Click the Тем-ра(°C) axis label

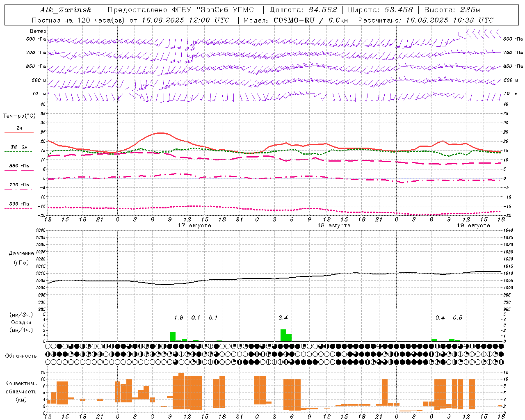[x=19, y=116]
